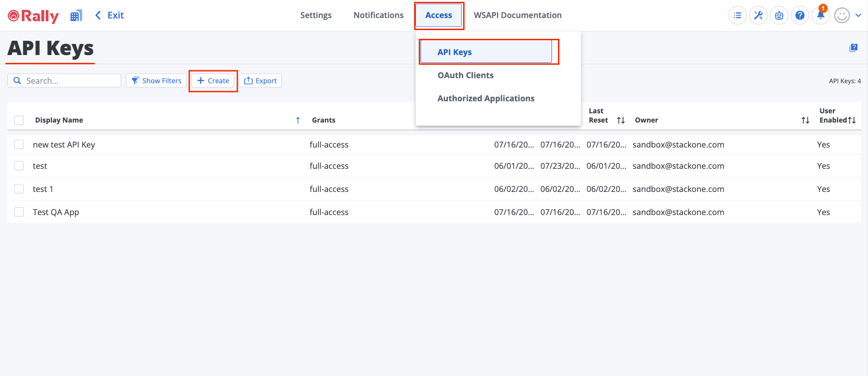Click the 'new test API Key' name
Screen dimensions: 868x376
click(64, 145)
